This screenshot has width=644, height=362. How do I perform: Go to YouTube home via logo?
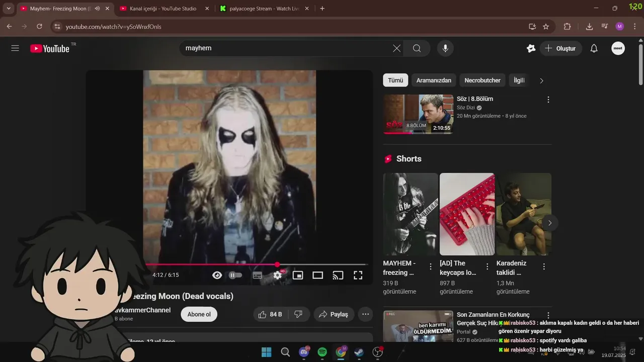tap(49, 48)
